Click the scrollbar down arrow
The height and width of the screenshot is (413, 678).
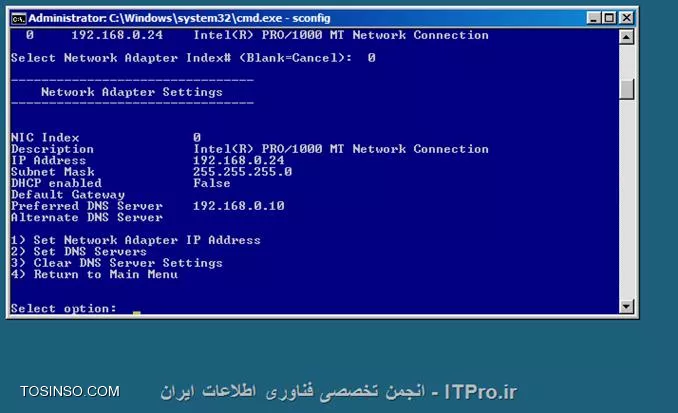(626, 306)
